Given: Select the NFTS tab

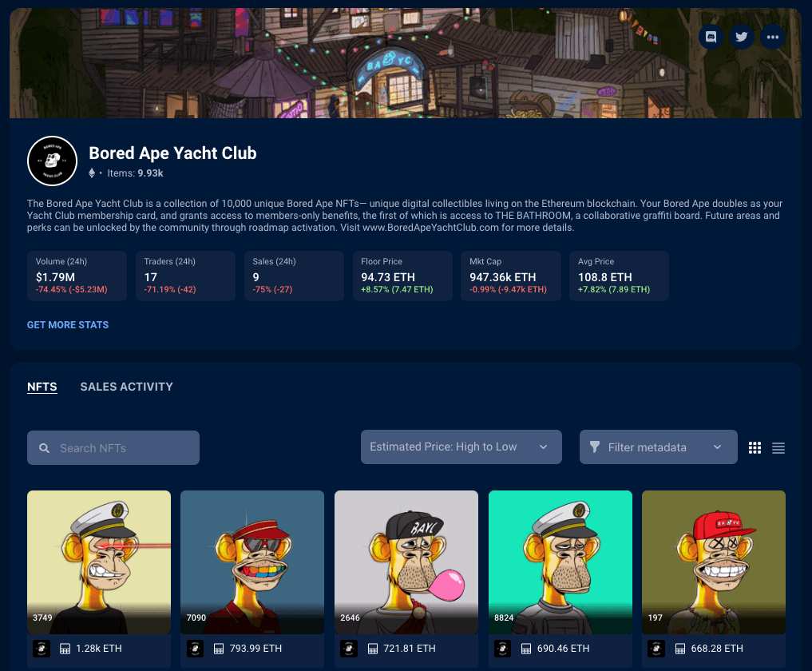Looking at the screenshot, I should [42, 387].
